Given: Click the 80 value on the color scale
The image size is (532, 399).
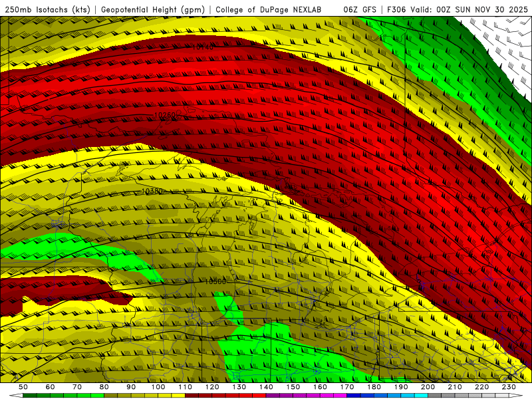Looking at the screenshot, I should pos(104,387).
